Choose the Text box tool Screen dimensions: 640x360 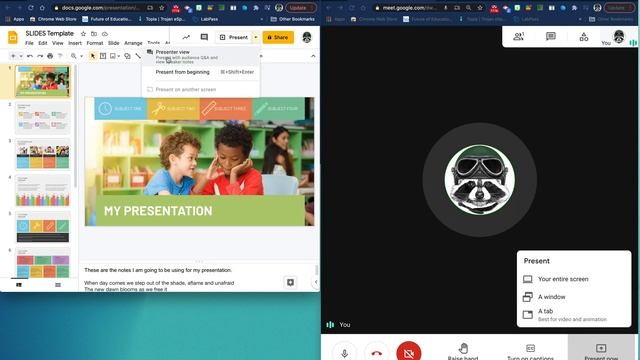(x=103, y=56)
